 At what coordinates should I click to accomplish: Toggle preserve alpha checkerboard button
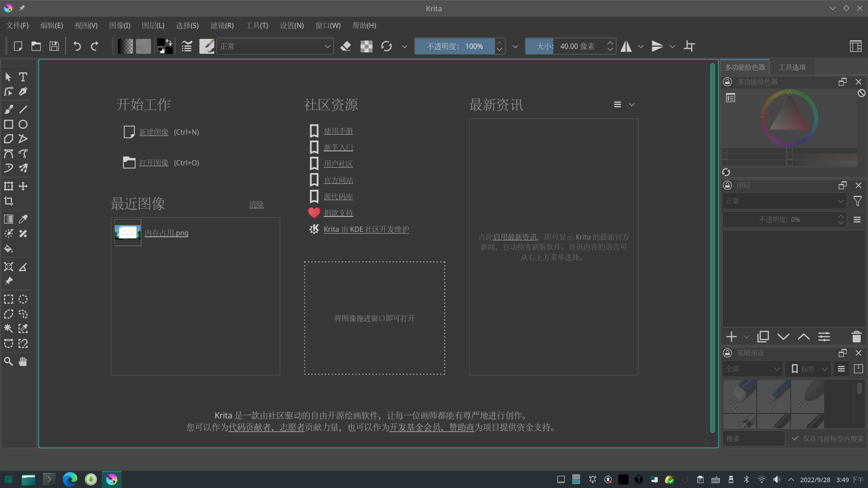pyautogui.click(x=366, y=46)
